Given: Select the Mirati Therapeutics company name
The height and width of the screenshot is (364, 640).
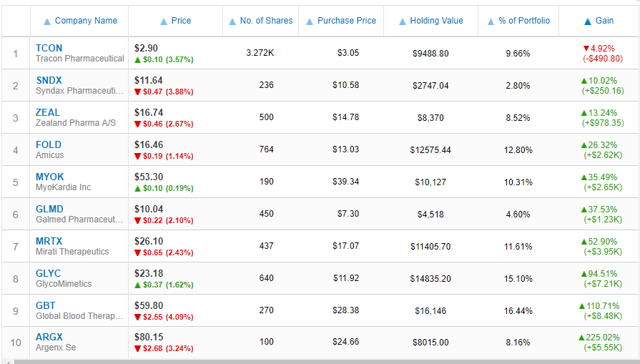Looking at the screenshot, I should pyautogui.click(x=72, y=252).
